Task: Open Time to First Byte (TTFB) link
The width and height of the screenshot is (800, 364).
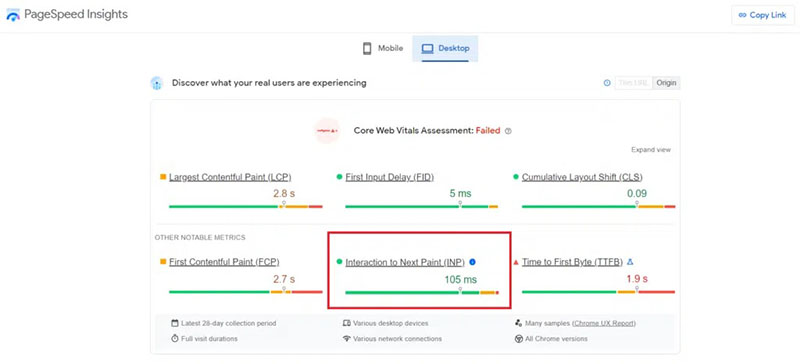Action: 572,262
